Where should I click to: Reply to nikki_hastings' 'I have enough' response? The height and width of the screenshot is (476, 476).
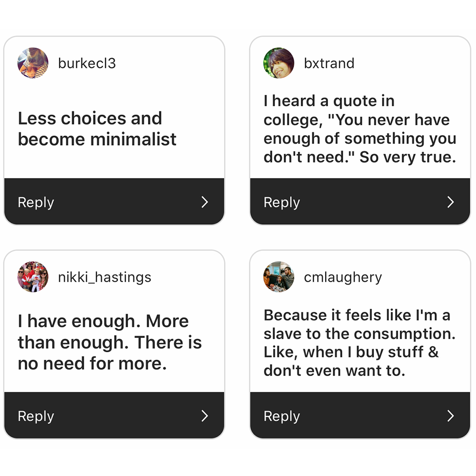(114, 415)
